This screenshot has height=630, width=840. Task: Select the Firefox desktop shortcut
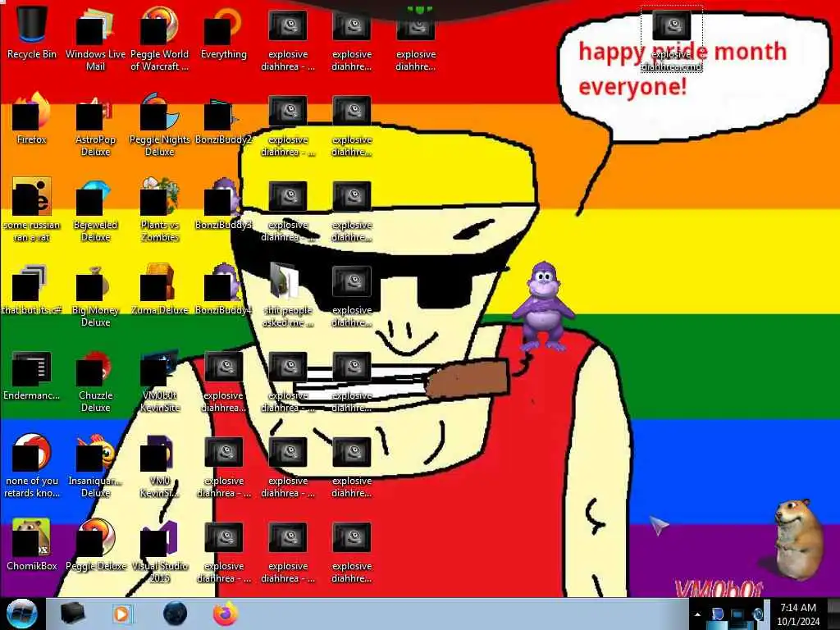(32, 118)
